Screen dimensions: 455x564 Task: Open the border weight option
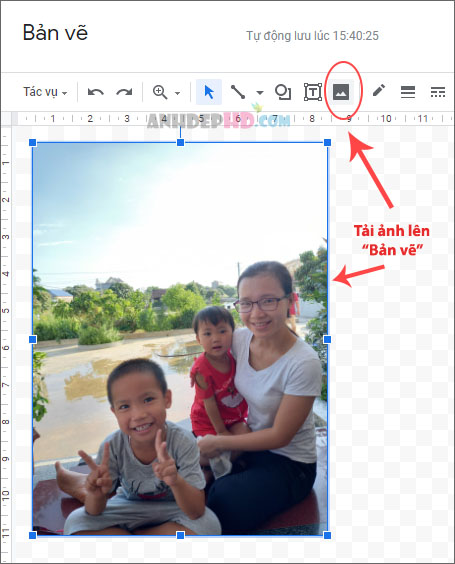[408, 92]
